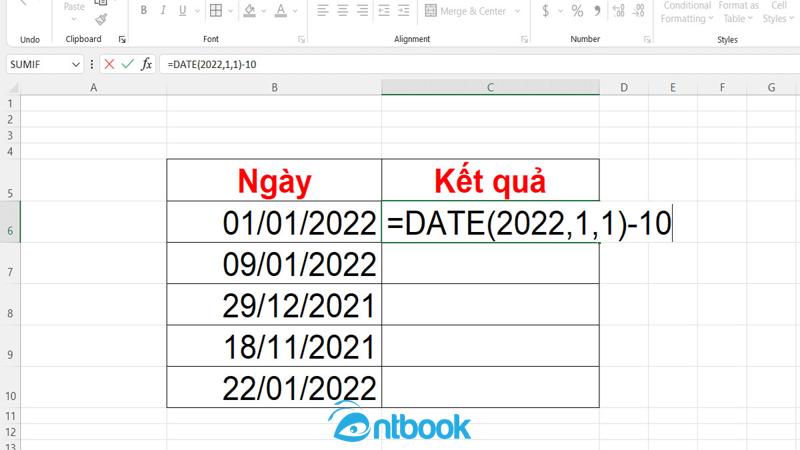The height and width of the screenshot is (450, 800).
Task: Click editing cell C6 with =DATE(2022,1,1)-10
Action: pos(490,222)
